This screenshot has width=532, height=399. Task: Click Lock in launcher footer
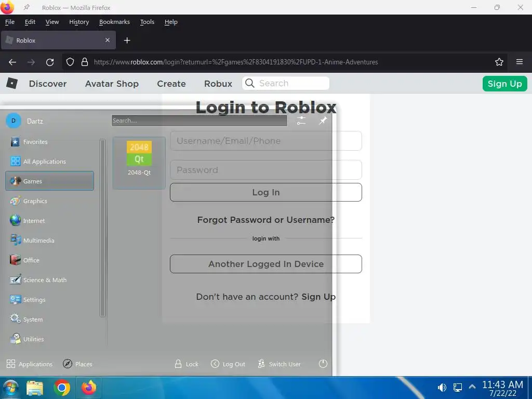pos(187,364)
